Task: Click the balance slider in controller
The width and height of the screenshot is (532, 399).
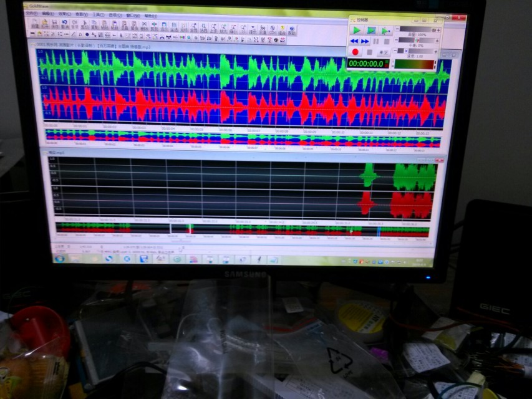Action: click(x=418, y=41)
